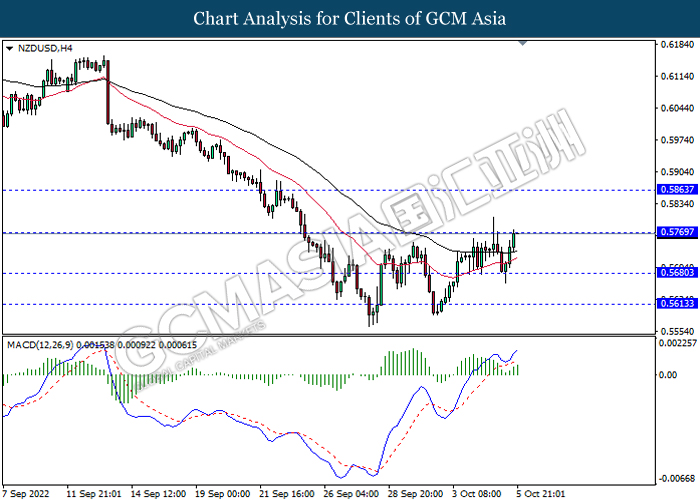Image resolution: width=700 pixels, height=500 pixels.
Task: Click the 0.56133 price level label
Action: (677, 304)
